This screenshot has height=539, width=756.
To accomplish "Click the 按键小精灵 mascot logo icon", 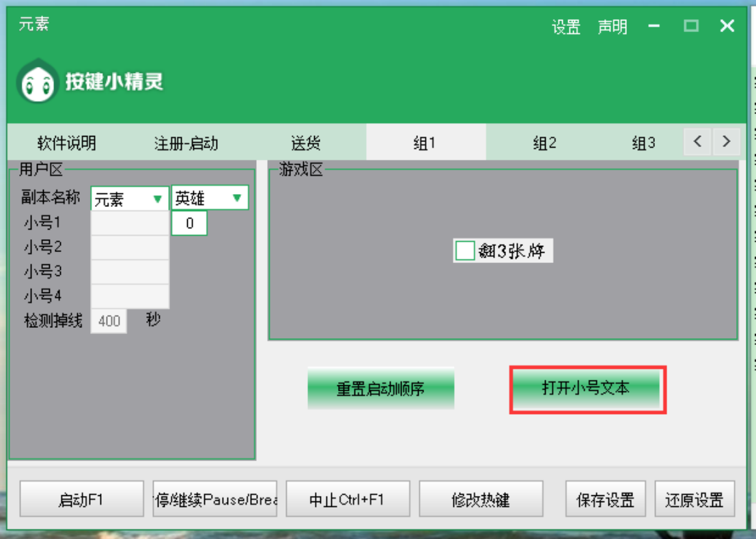I will 38,82.
